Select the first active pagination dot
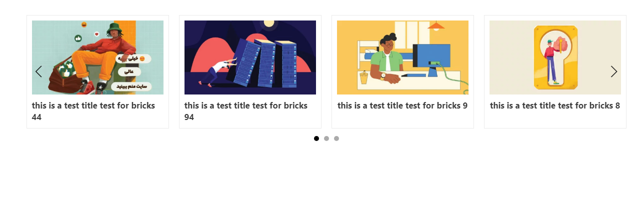The width and height of the screenshot is (644, 203). pos(316,138)
